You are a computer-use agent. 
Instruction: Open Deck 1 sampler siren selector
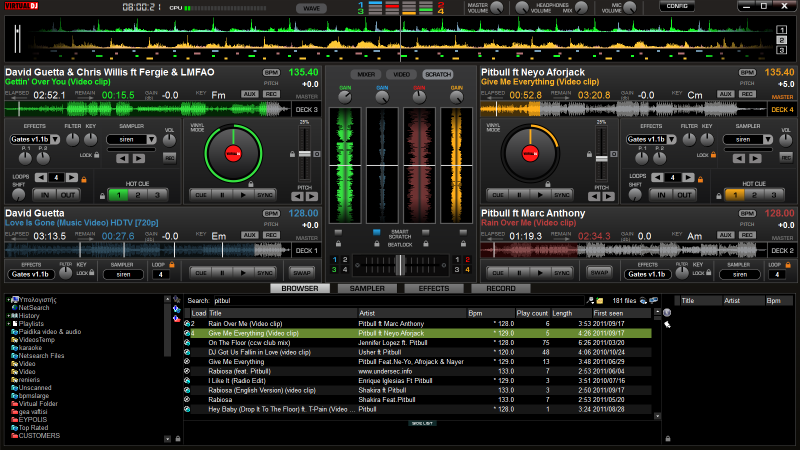pyautogui.click(x=123, y=274)
